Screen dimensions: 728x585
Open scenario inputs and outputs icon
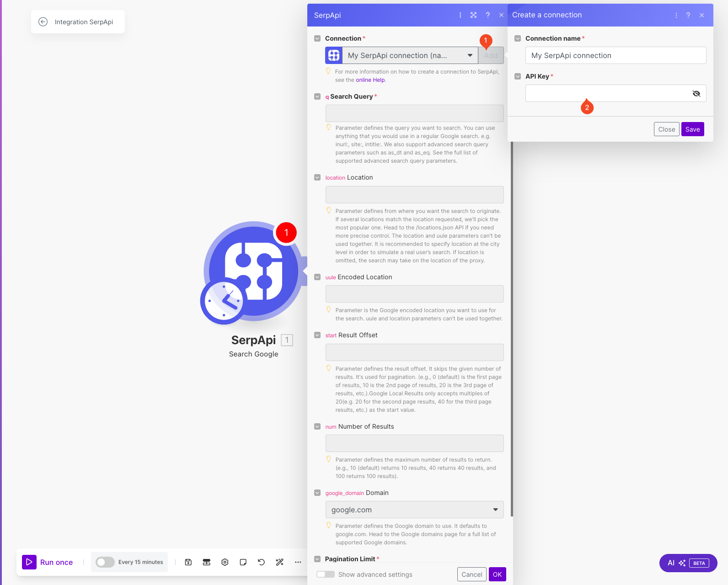pos(207,562)
